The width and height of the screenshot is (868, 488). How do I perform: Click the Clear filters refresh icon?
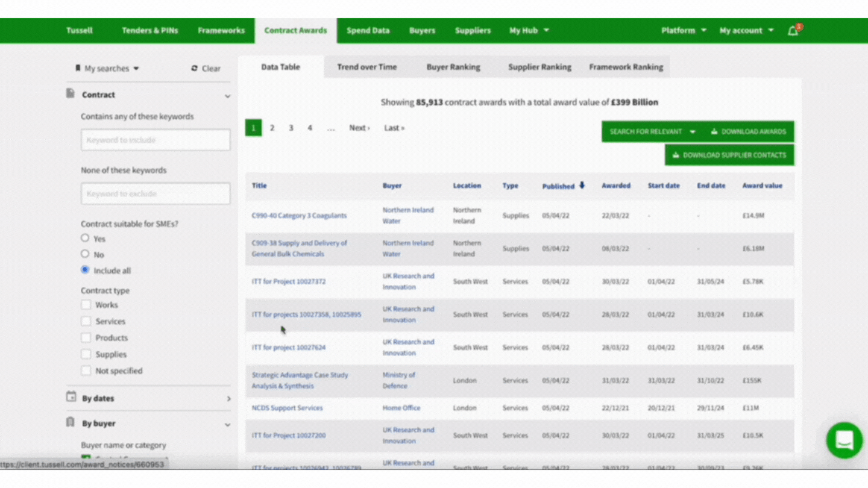(x=194, y=69)
